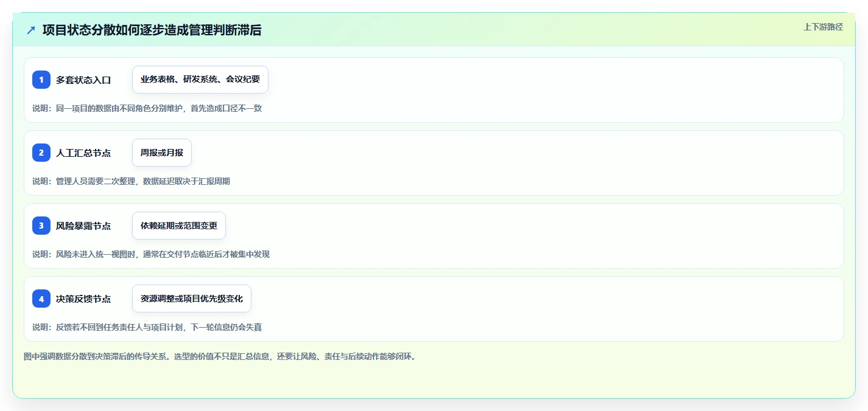Click the note starting 说明：反馈若不回到任务责任人

tap(147, 327)
